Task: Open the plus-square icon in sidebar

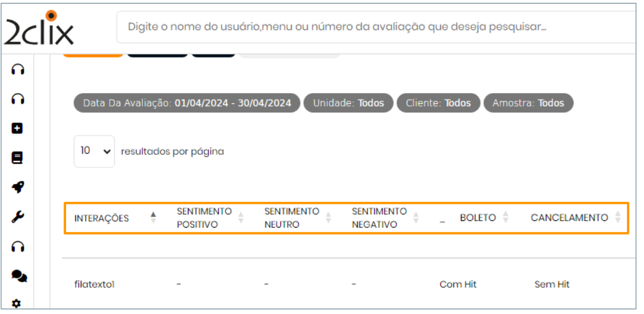Action: click(17, 129)
